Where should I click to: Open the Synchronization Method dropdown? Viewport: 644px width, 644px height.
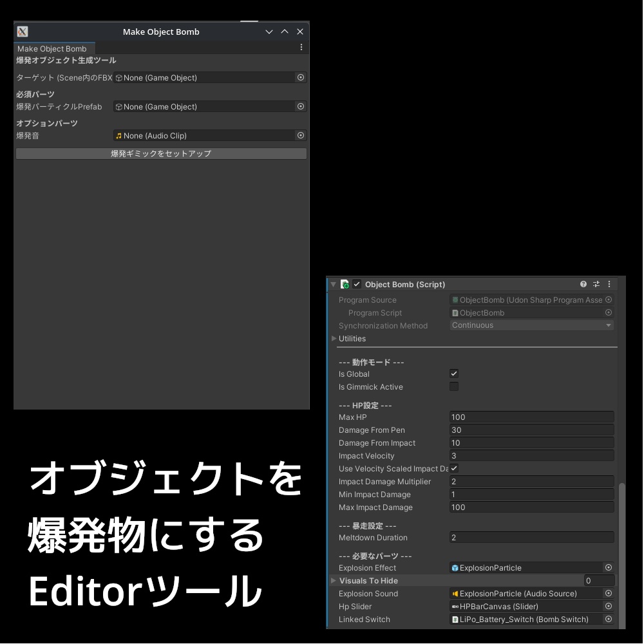point(531,325)
